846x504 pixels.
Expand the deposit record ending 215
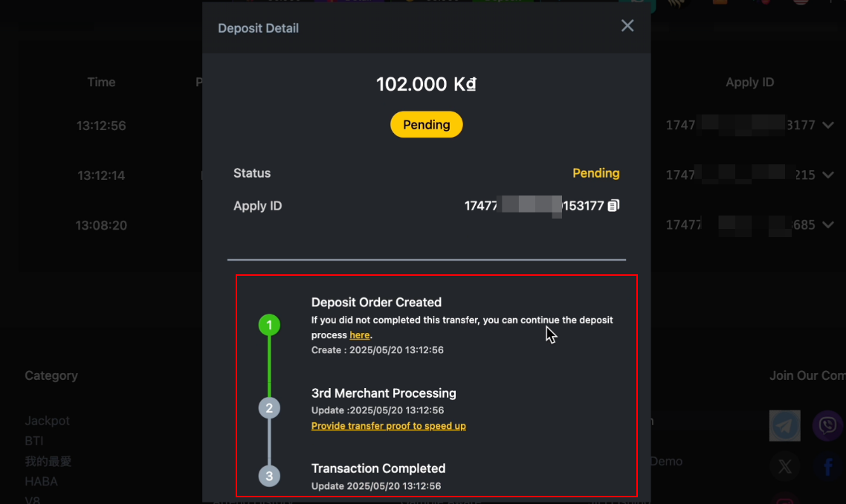pos(828,175)
